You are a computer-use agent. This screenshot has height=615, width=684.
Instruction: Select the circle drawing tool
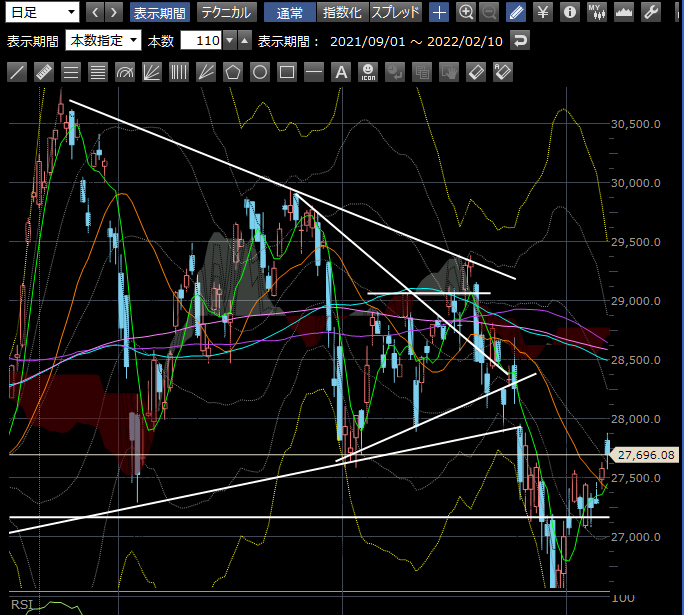tap(260, 72)
